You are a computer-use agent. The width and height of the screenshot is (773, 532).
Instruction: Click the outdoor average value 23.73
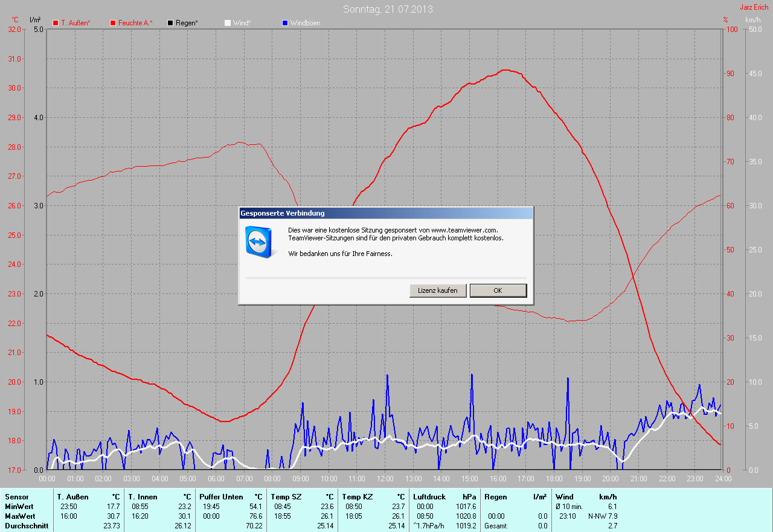(x=111, y=526)
